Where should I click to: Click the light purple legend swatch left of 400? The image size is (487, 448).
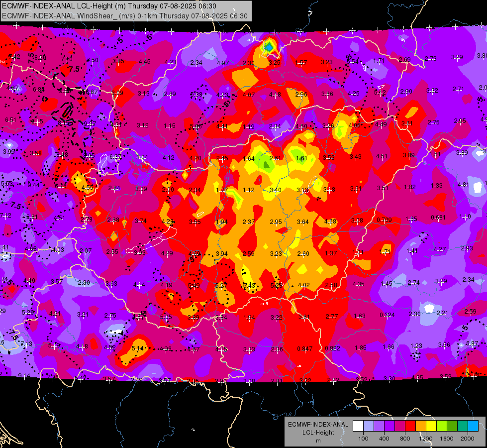coord(379,426)
